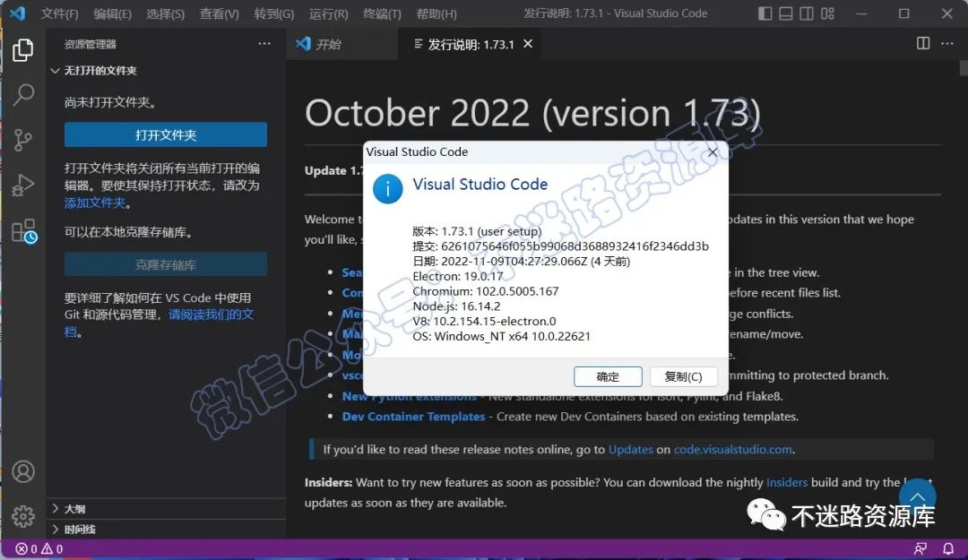The height and width of the screenshot is (560, 968).
Task: Click the scroll-to-top arrow button
Action: [918, 496]
